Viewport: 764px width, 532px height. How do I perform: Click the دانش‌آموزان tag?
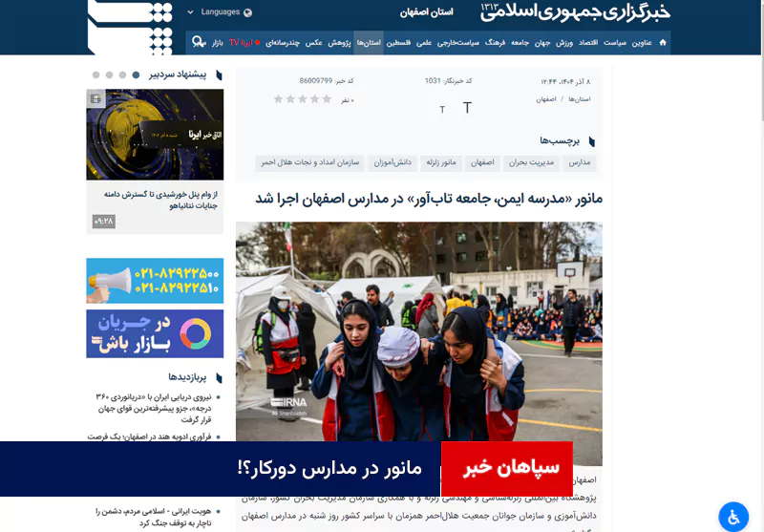point(393,162)
